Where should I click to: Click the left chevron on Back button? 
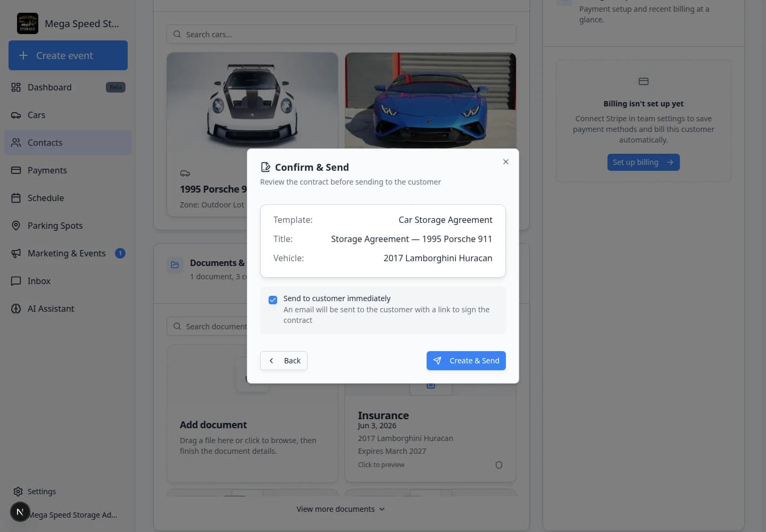[x=271, y=361]
